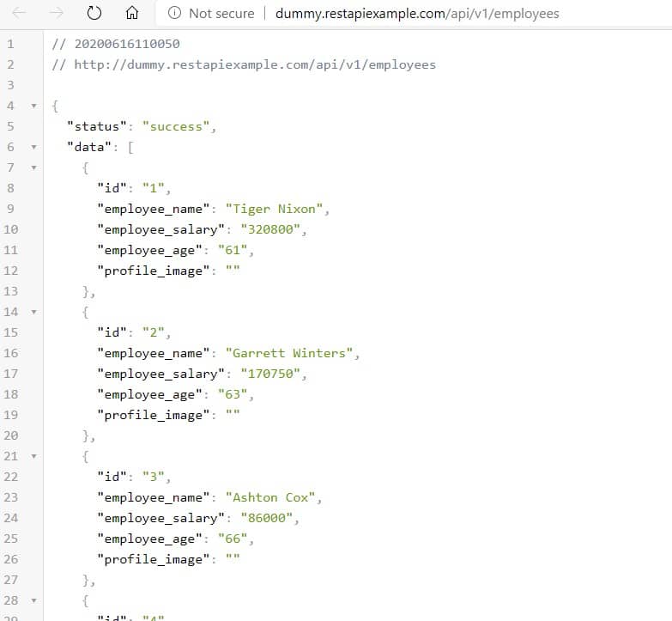Image resolution: width=672 pixels, height=621 pixels.
Task: Select the "success" status value
Action: click(x=176, y=126)
